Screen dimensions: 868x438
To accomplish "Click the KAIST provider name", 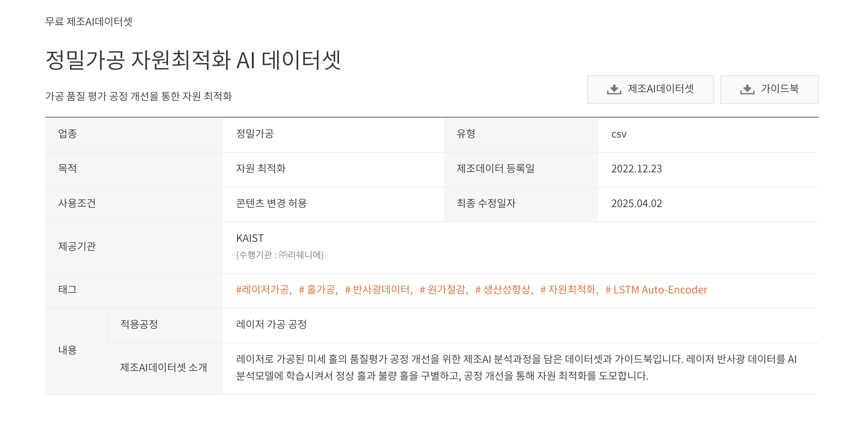I will (x=250, y=238).
